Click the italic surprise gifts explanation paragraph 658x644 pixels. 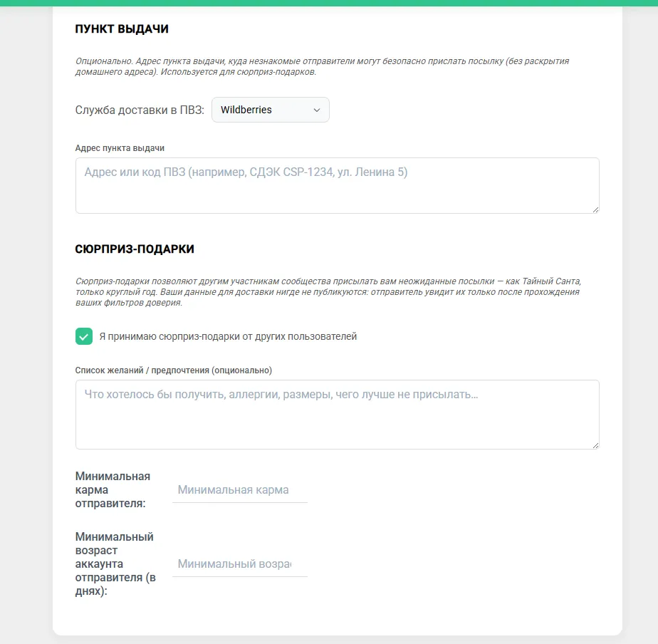tap(328, 292)
